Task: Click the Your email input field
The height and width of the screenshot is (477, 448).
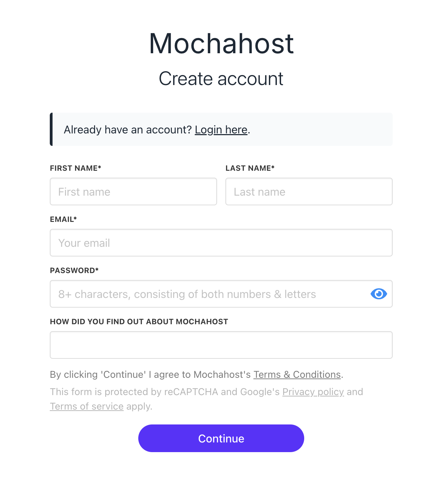Action: coord(221,243)
